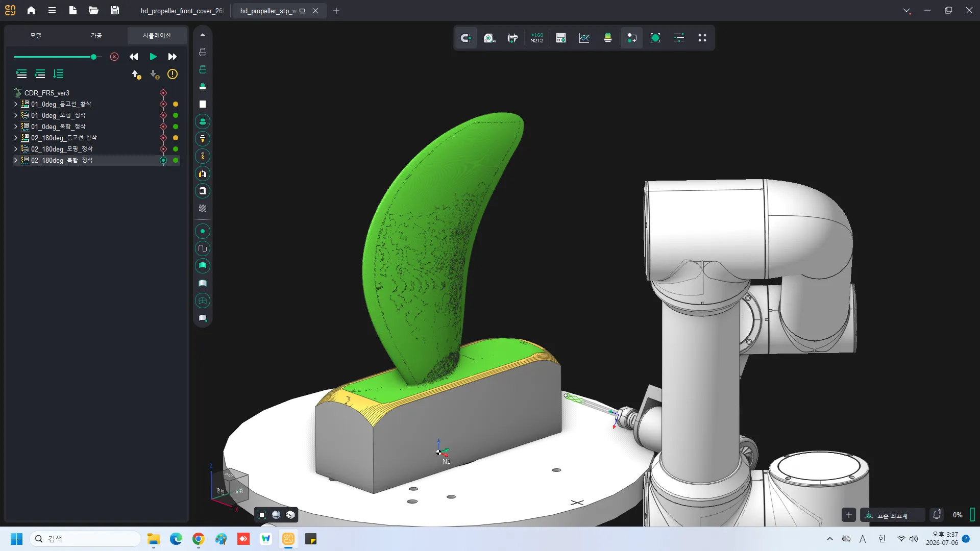
Task: Show warnings with yellow exclamation icon
Action: [173, 74]
